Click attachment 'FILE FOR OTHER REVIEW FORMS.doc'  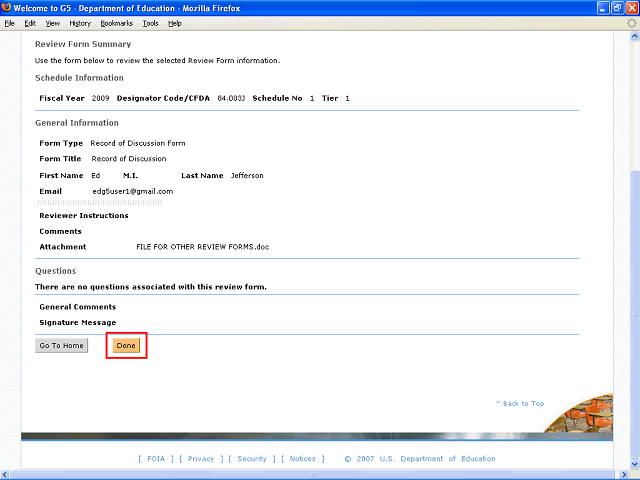pos(202,247)
